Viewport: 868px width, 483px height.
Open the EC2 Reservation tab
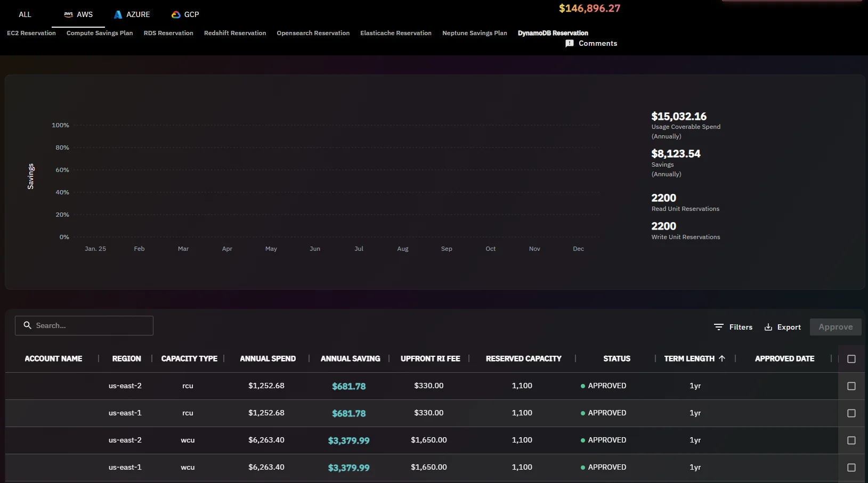tap(31, 33)
